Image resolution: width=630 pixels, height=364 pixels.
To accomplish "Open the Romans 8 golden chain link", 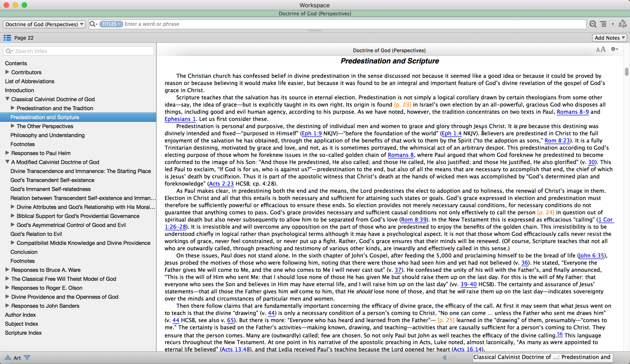I will click(x=401, y=155).
